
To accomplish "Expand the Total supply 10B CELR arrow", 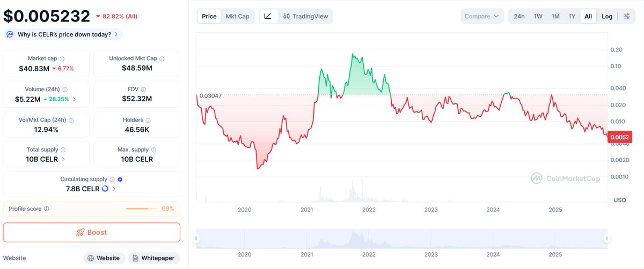I will [64, 159].
